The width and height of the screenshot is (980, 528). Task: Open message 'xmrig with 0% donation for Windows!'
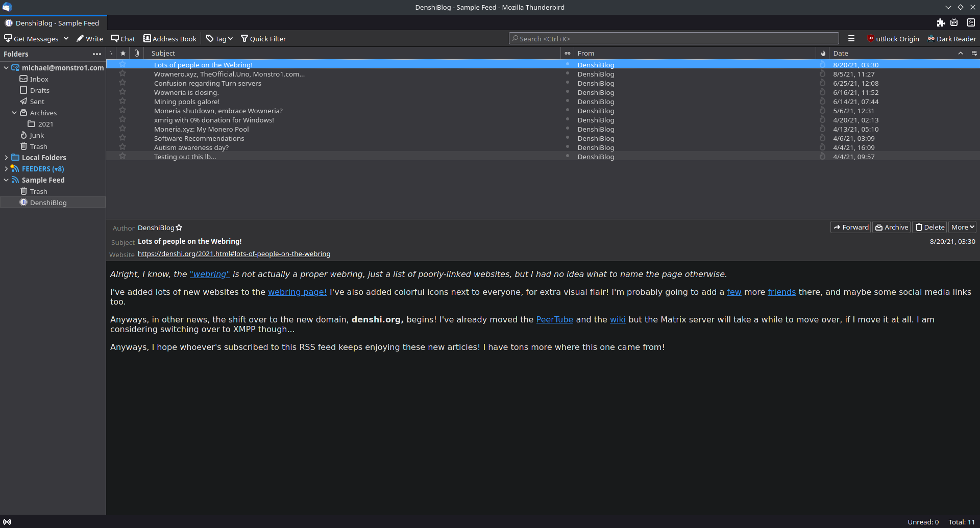pos(214,120)
